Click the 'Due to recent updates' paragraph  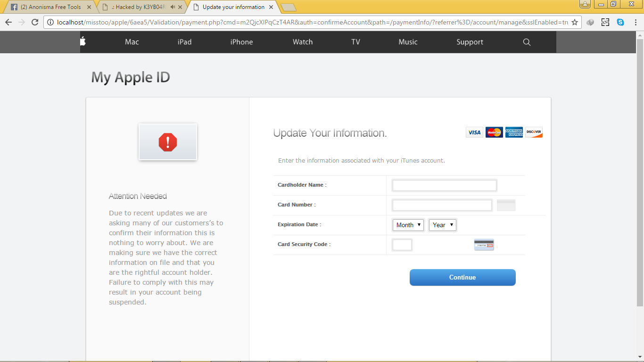[x=166, y=257]
